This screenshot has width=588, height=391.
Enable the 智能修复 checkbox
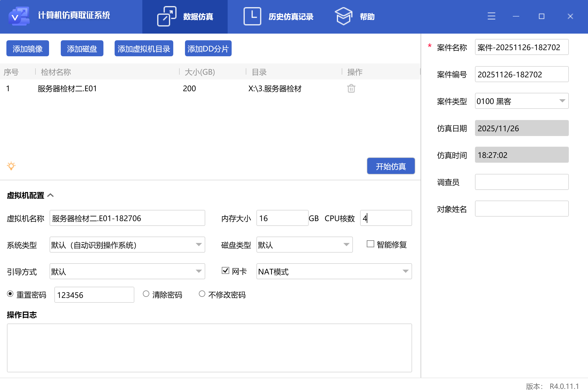(x=370, y=244)
